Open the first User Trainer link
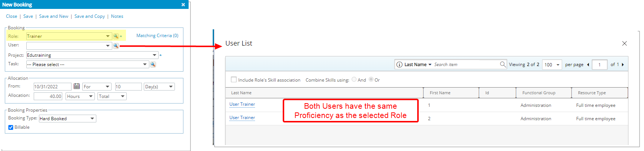This screenshot has width=644, height=151. pos(242,104)
